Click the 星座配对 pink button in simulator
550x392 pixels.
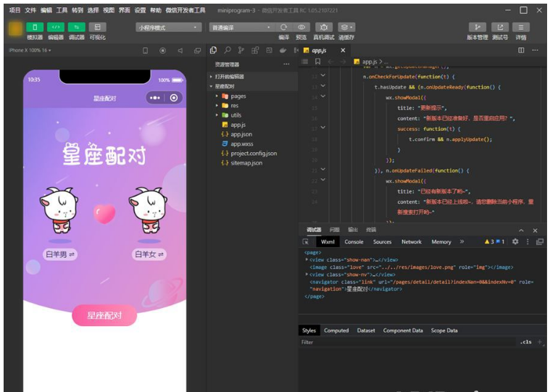[104, 315]
